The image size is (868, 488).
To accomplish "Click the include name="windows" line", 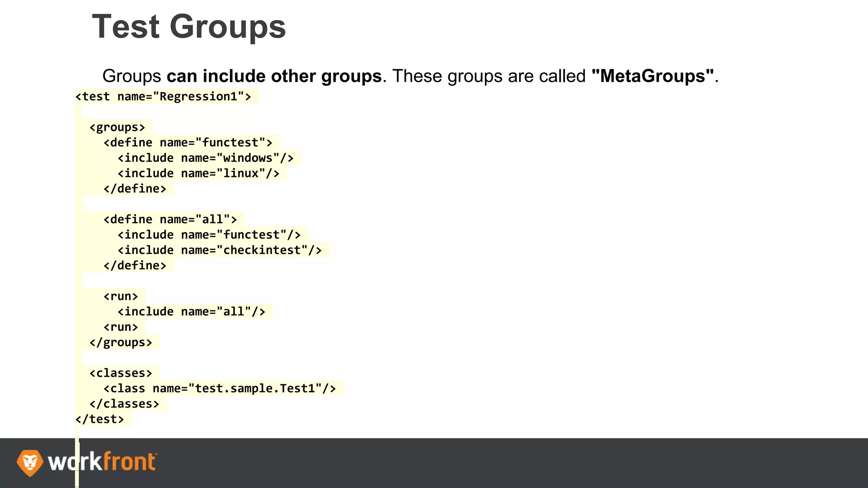I will (x=206, y=158).
